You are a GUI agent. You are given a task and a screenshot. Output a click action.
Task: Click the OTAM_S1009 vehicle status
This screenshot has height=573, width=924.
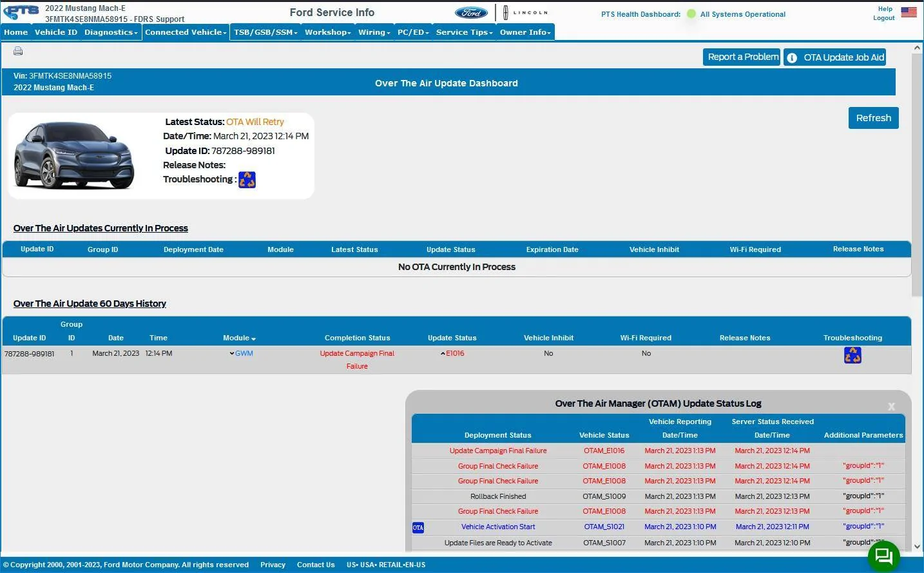click(604, 496)
